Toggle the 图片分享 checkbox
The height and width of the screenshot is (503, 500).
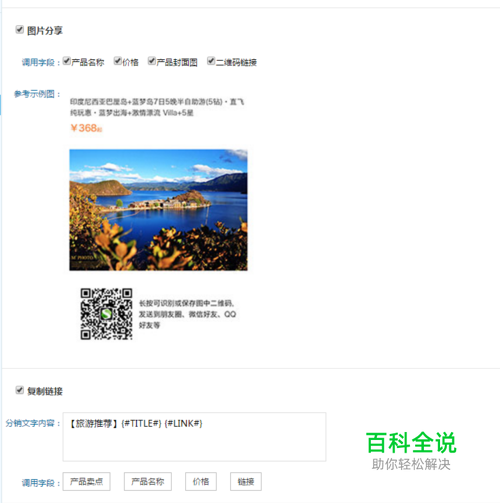[20, 30]
